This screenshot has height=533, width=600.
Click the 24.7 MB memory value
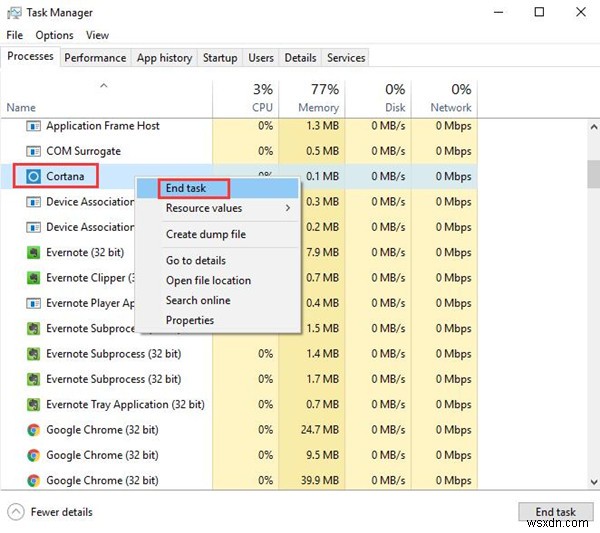320,430
